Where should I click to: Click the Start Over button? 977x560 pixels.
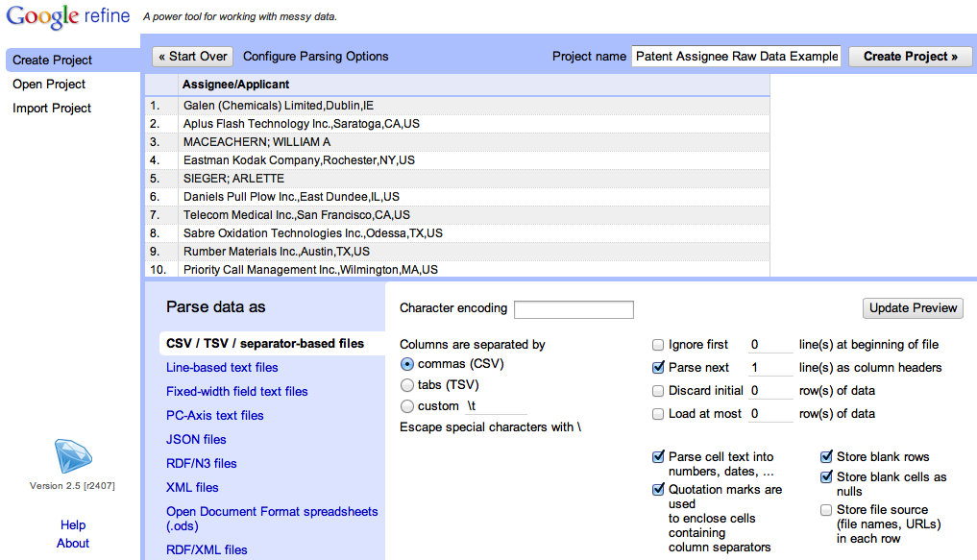click(x=192, y=56)
